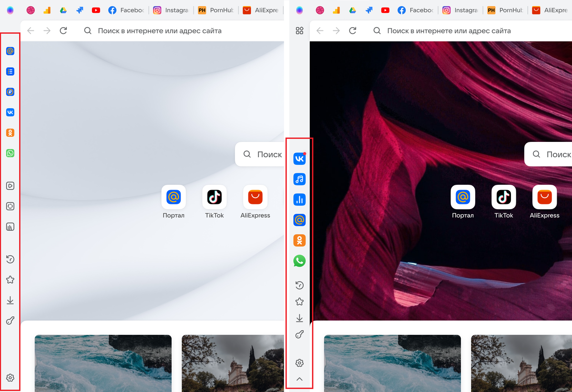This screenshot has width=572, height=392.
Task: Open Dribbble bookmark in right window
Action: tap(320, 10)
